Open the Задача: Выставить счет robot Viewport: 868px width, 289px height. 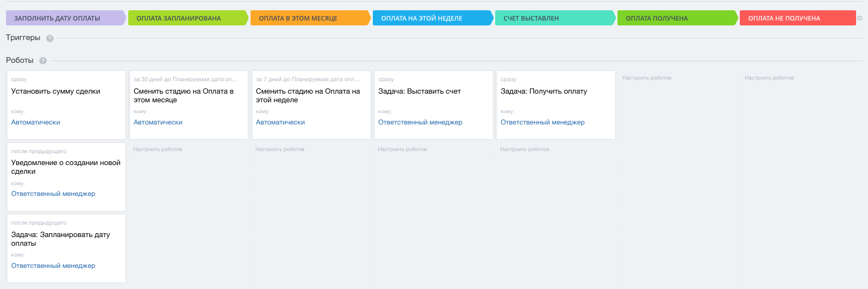coord(419,91)
